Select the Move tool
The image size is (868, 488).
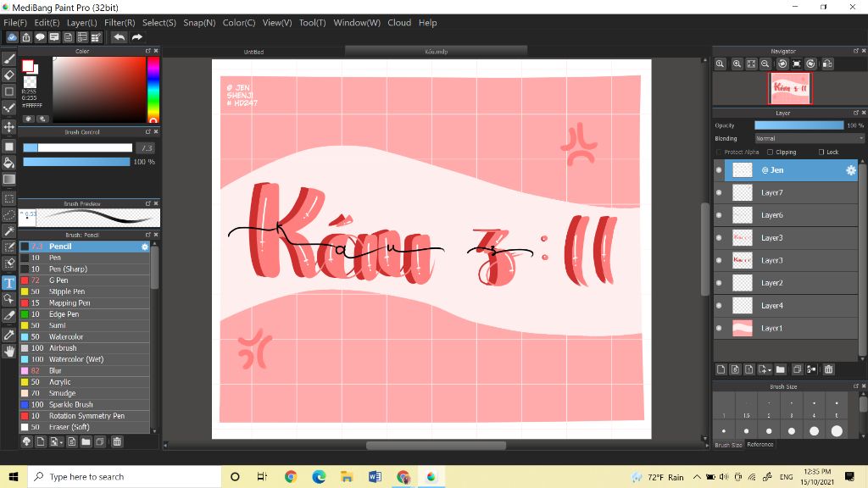(8, 127)
